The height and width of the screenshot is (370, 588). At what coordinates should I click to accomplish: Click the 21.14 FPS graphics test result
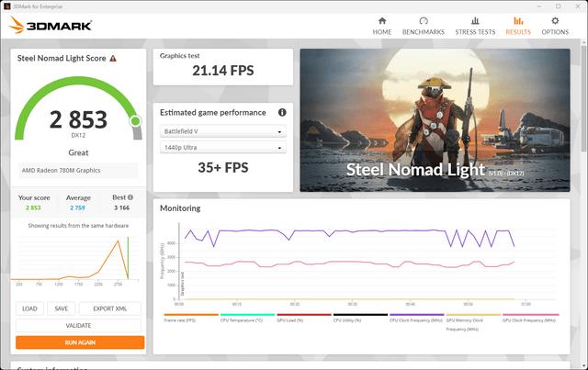point(223,71)
